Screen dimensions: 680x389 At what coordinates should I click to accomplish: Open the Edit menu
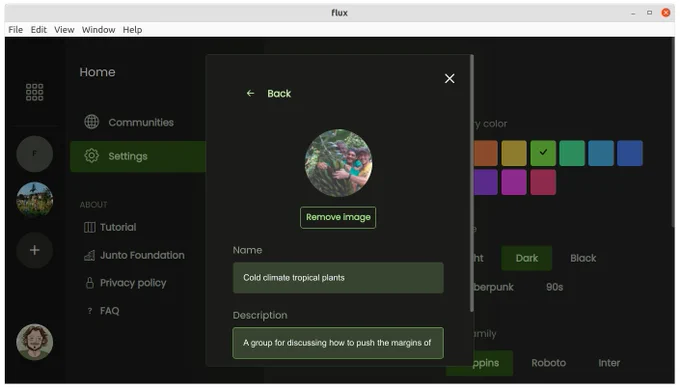pyautogui.click(x=39, y=29)
